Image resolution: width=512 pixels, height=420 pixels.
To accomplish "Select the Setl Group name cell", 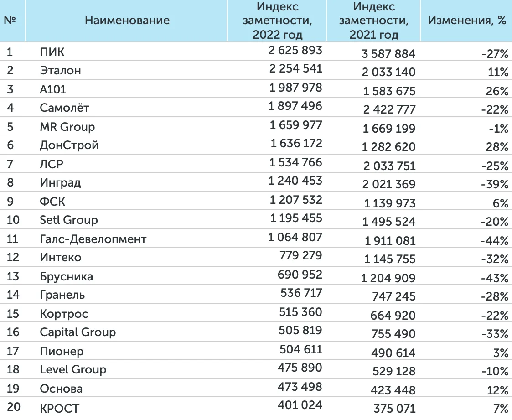I will tap(69, 220).
